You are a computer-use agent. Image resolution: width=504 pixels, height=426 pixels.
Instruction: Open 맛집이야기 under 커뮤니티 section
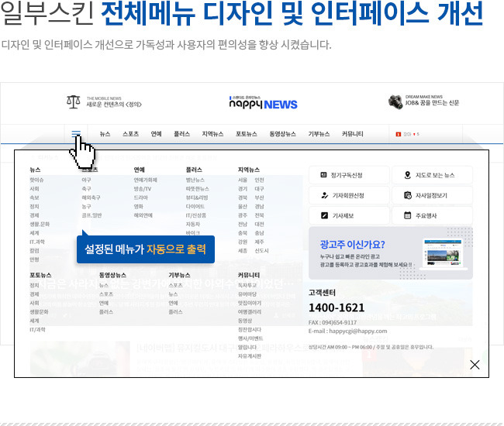tap(250, 303)
